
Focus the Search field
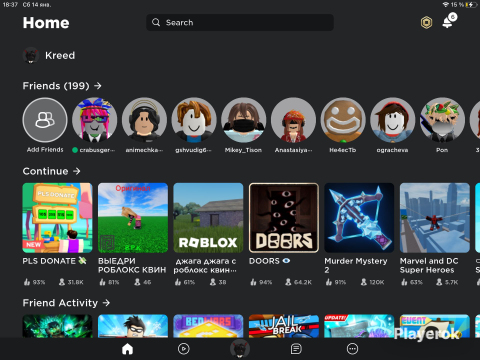click(240, 22)
